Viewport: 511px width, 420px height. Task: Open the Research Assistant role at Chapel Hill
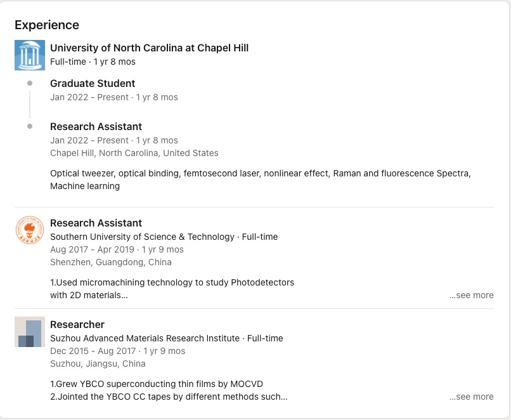point(96,126)
